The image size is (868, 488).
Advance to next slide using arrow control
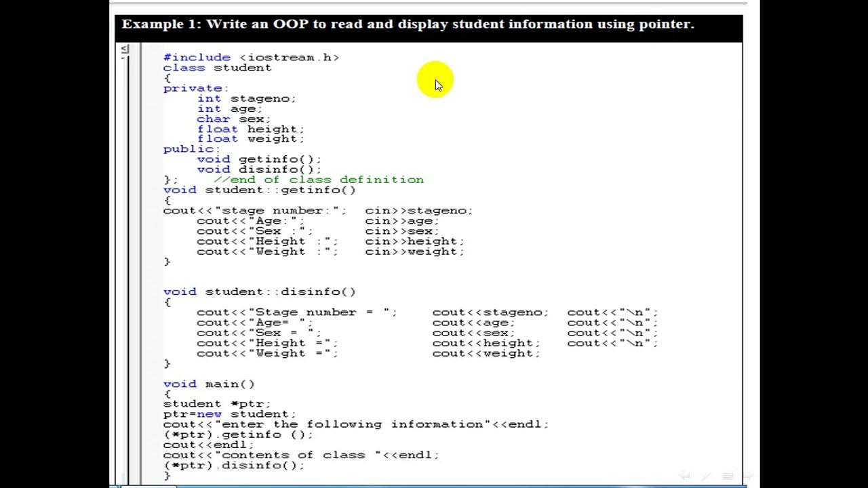(749, 476)
